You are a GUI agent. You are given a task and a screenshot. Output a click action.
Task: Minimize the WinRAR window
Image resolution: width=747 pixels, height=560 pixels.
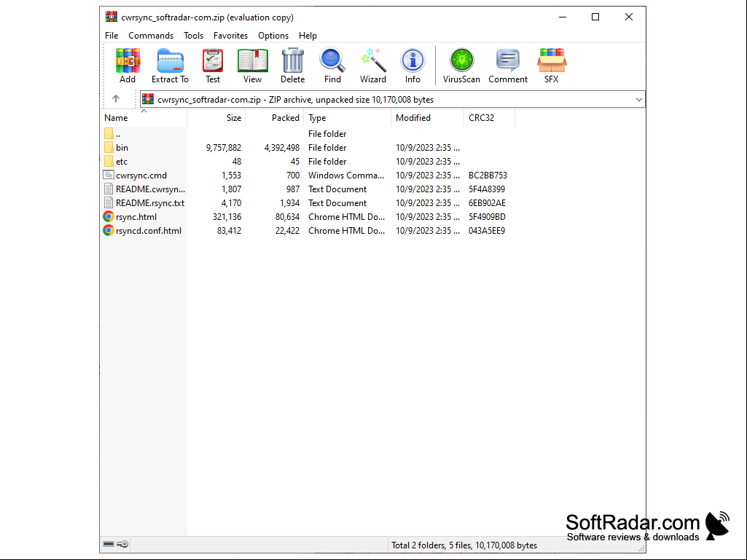[563, 17]
